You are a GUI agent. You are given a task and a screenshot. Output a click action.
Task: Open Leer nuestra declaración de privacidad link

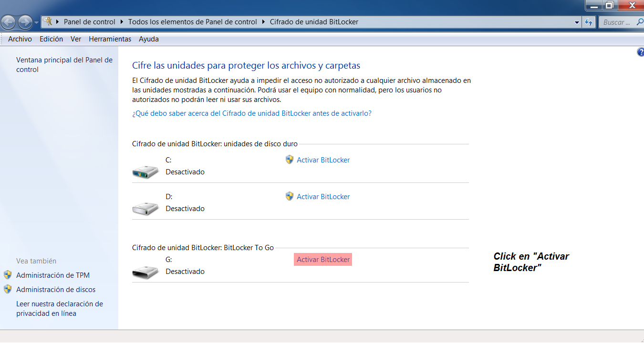pyautogui.click(x=60, y=309)
